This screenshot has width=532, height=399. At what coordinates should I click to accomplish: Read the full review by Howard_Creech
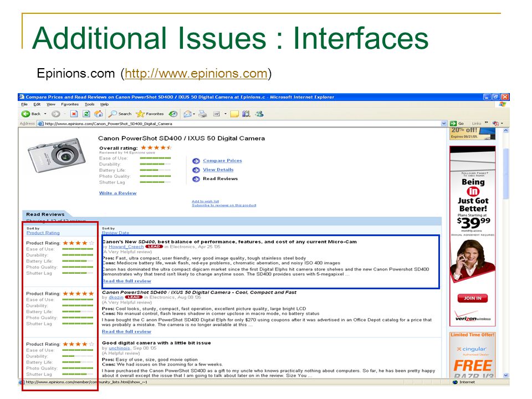[x=126, y=281]
